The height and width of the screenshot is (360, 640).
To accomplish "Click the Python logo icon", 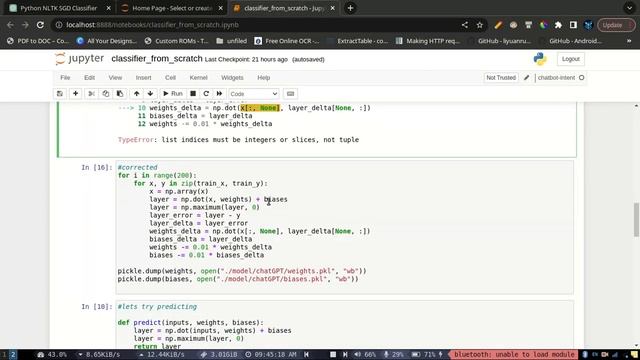I will (540, 59).
